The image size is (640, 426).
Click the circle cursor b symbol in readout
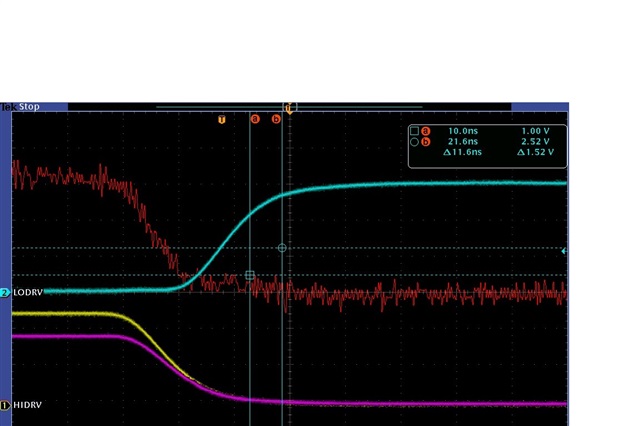[414, 142]
